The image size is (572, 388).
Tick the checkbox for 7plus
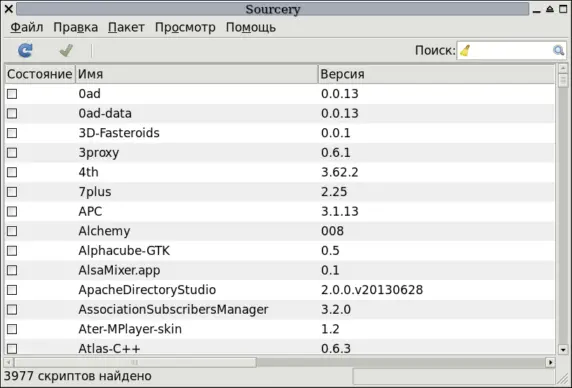[x=12, y=192]
